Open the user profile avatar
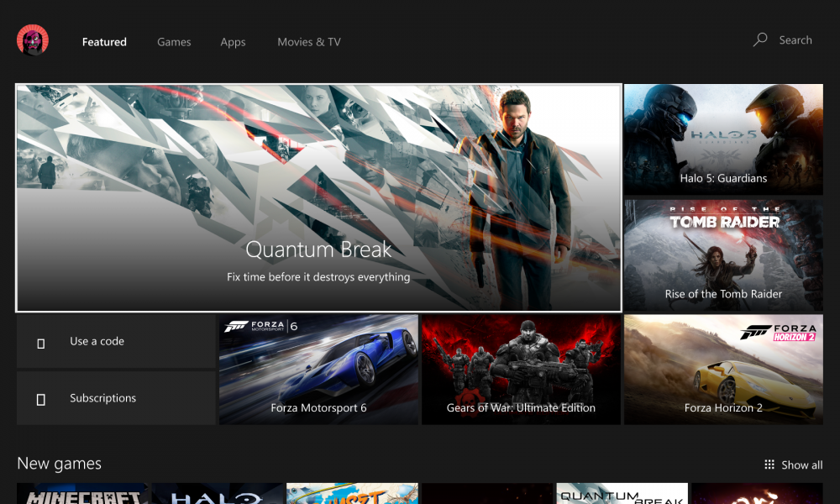 (x=33, y=40)
